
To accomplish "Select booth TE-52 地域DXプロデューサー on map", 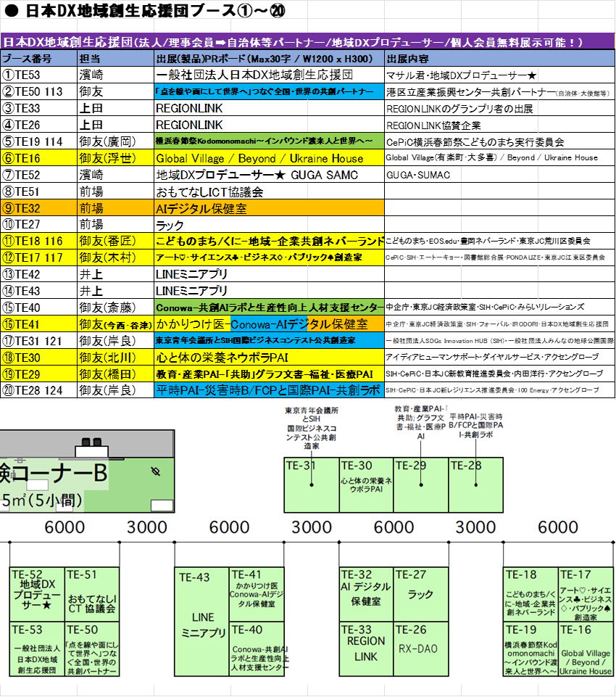I will 37,593.
